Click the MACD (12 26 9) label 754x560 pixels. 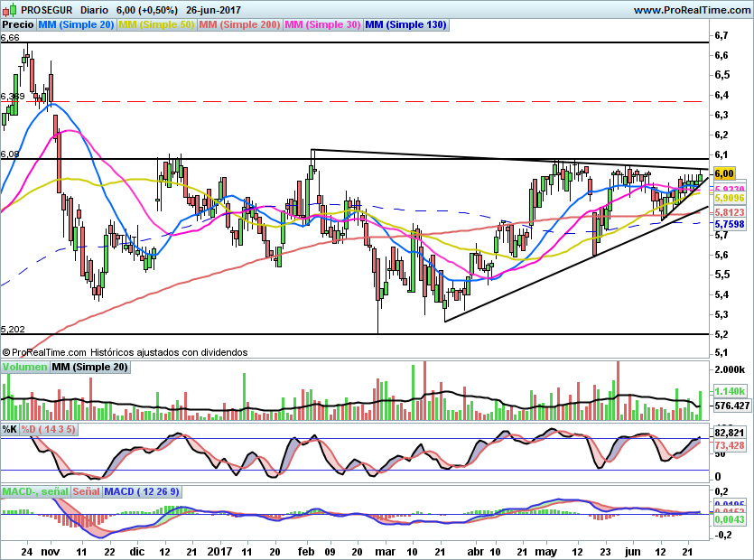point(142,491)
